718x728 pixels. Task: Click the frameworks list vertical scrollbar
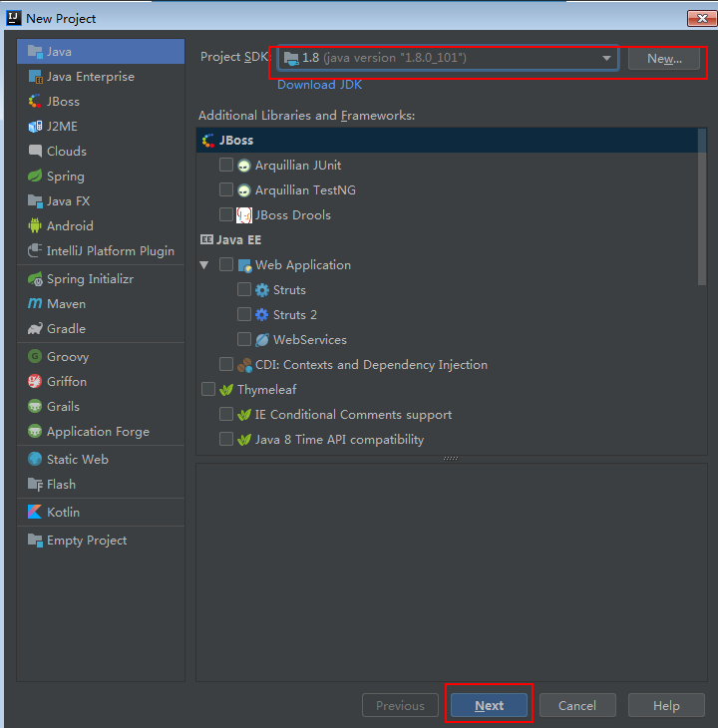[x=702, y=206]
